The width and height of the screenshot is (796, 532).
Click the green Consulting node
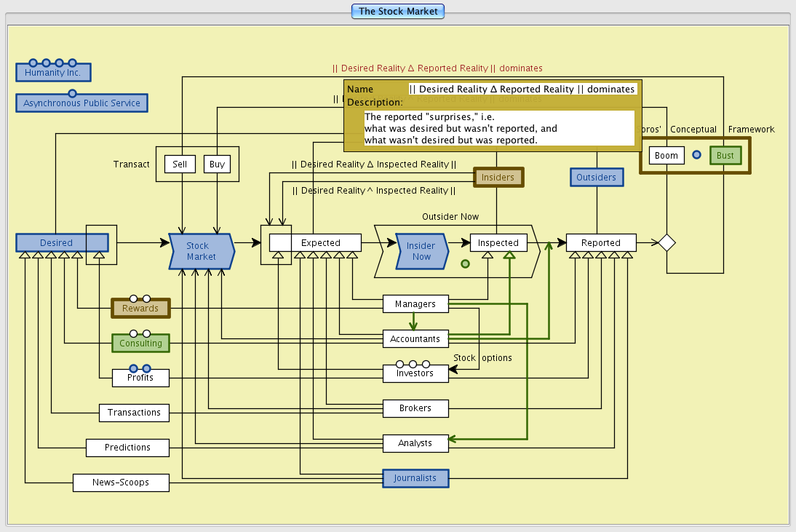(140, 343)
